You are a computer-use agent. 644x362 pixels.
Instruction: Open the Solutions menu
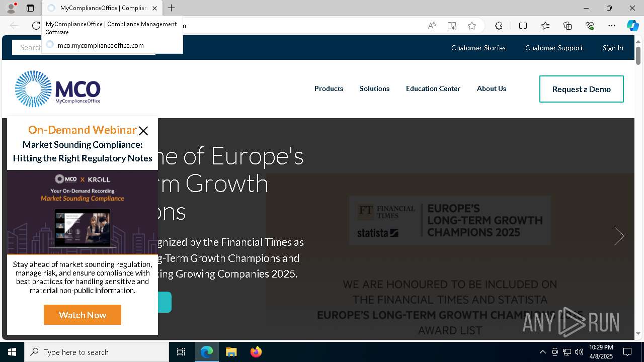pos(374,88)
